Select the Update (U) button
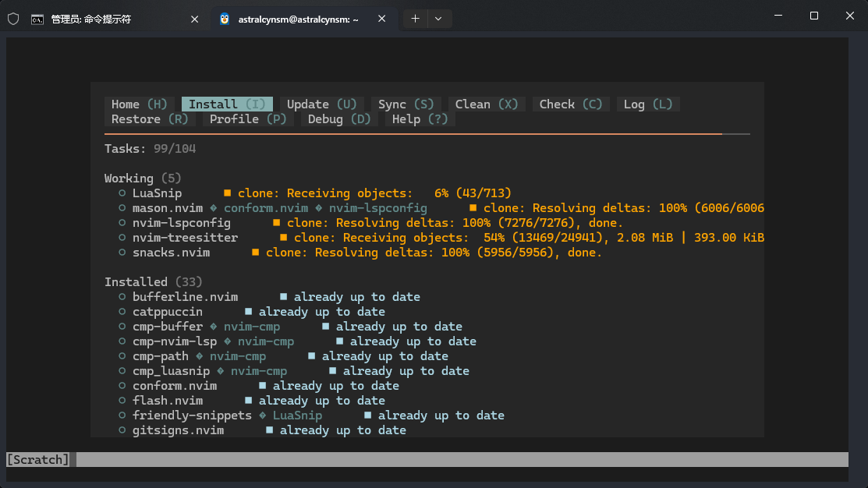 (321, 104)
